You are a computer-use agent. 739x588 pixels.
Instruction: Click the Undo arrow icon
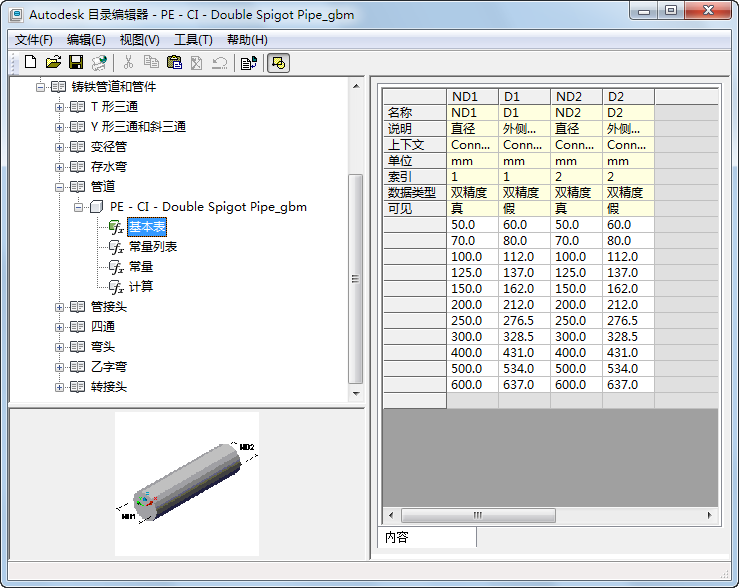220,63
